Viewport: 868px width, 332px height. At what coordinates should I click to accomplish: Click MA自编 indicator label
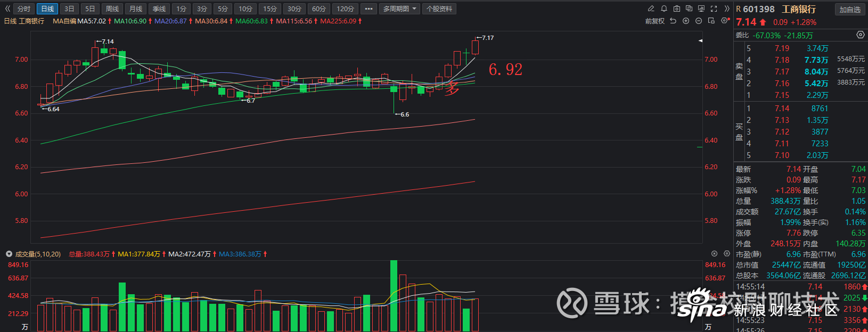(64, 21)
